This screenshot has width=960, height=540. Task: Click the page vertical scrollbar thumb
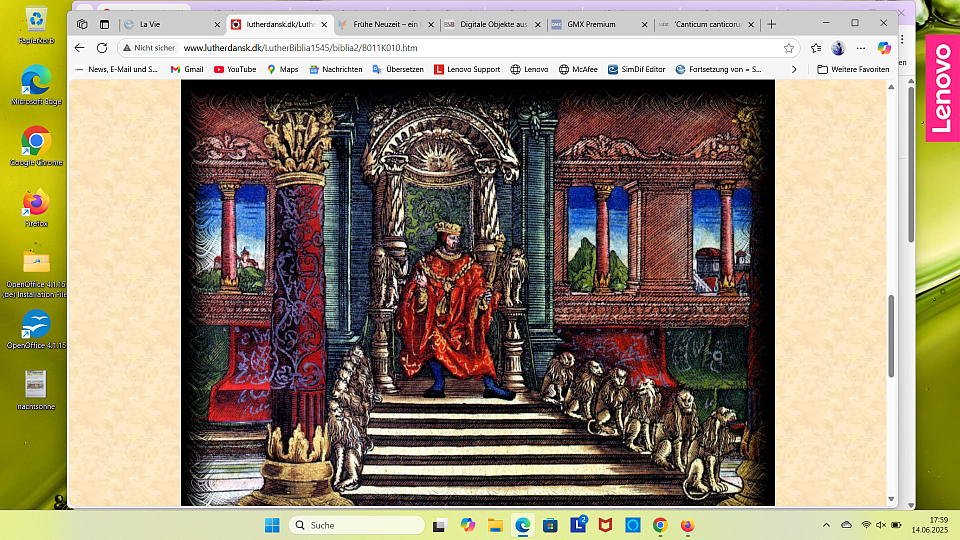[891, 336]
